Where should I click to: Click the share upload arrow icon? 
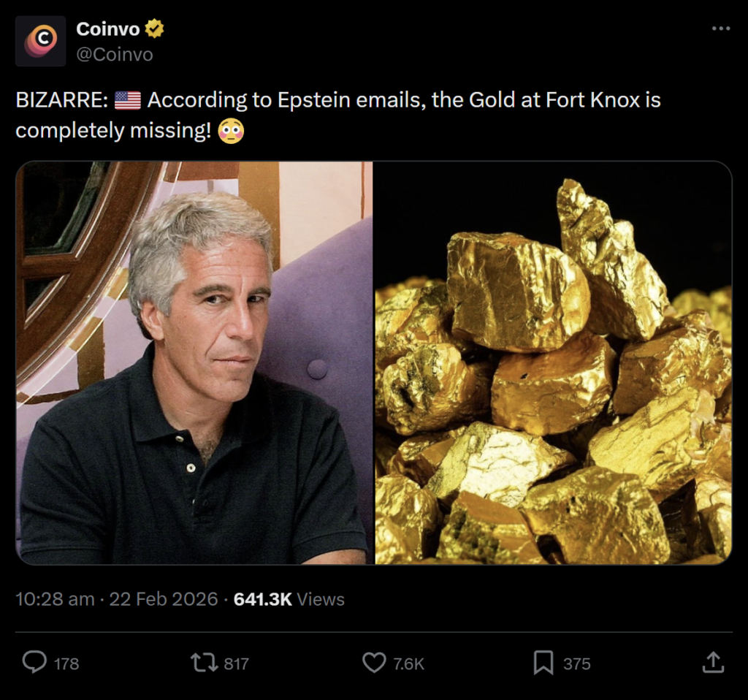713,663
